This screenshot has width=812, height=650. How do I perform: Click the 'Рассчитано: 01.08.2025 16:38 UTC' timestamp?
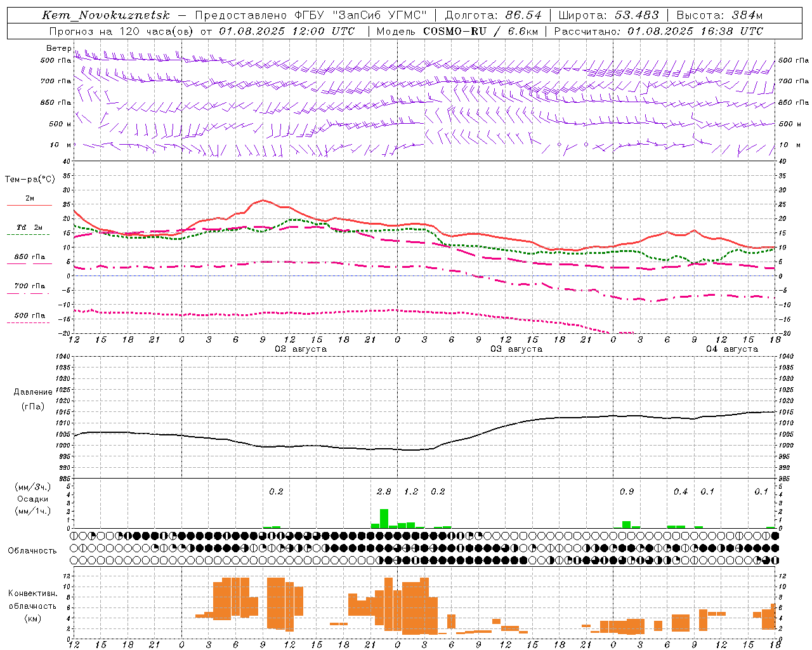tap(658, 31)
